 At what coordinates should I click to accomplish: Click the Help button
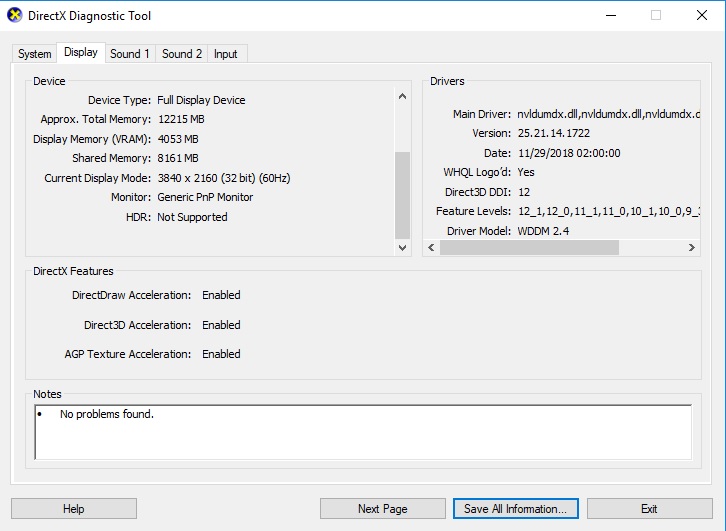click(74, 509)
